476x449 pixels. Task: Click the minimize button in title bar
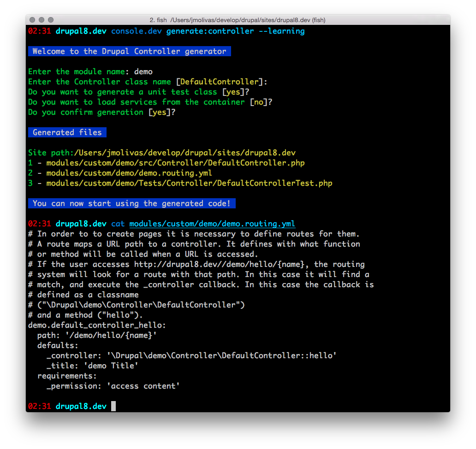point(42,20)
